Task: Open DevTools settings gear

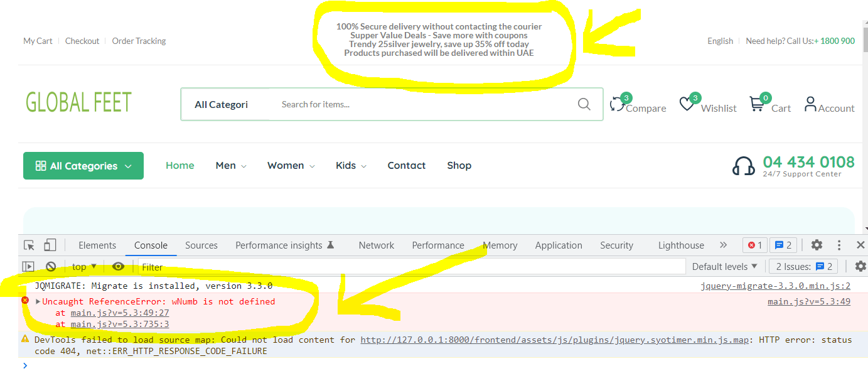Action: pos(817,245)
